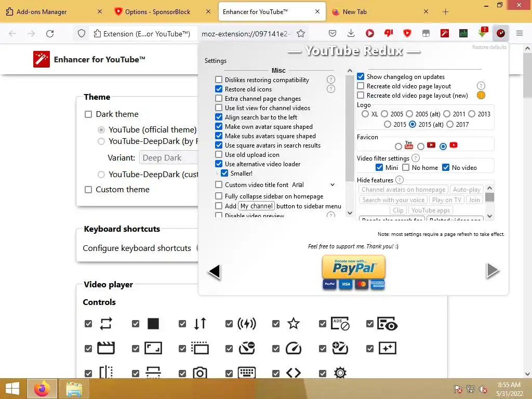Click orange warning icon beside layout (new)
The width and height of the screenshot is (532, 399).
pos(481,96)
